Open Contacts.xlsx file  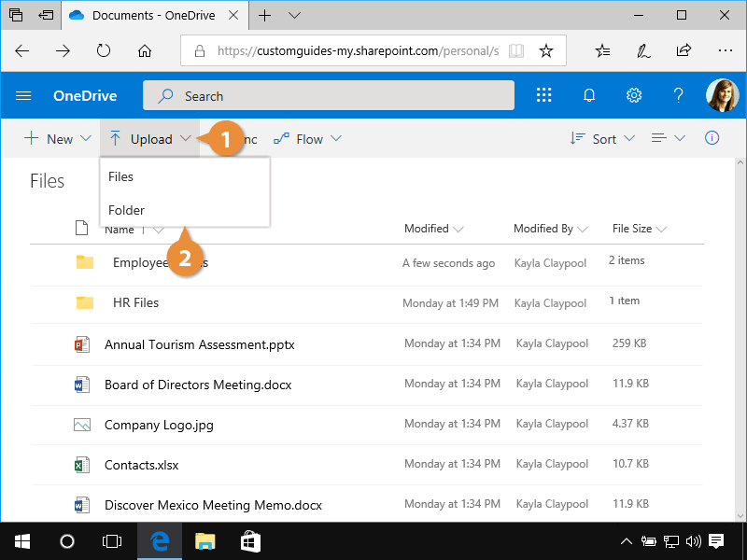click(142, 465)
